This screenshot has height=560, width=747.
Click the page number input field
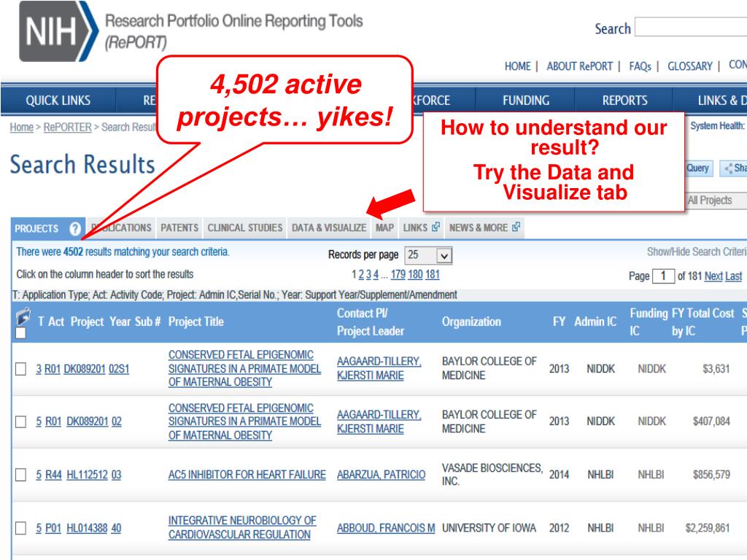pyautogui.click(x=663, y=276)
